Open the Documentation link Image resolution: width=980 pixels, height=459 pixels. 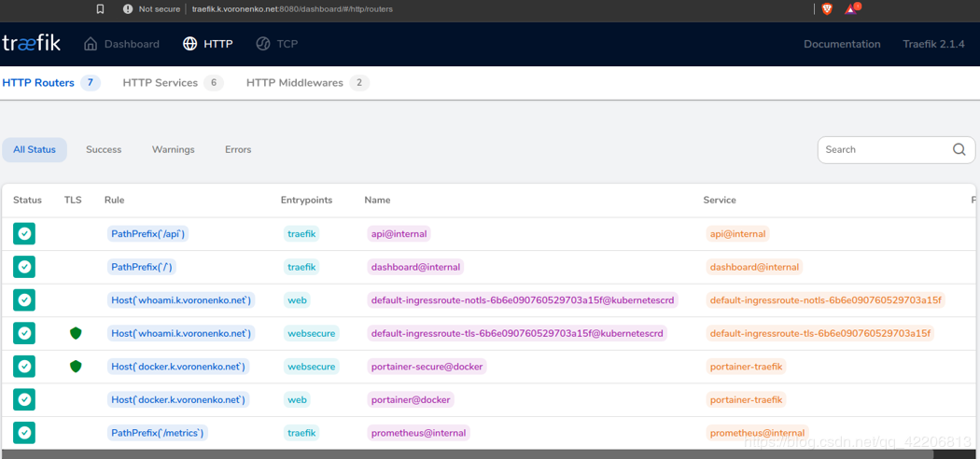point(841,44)
